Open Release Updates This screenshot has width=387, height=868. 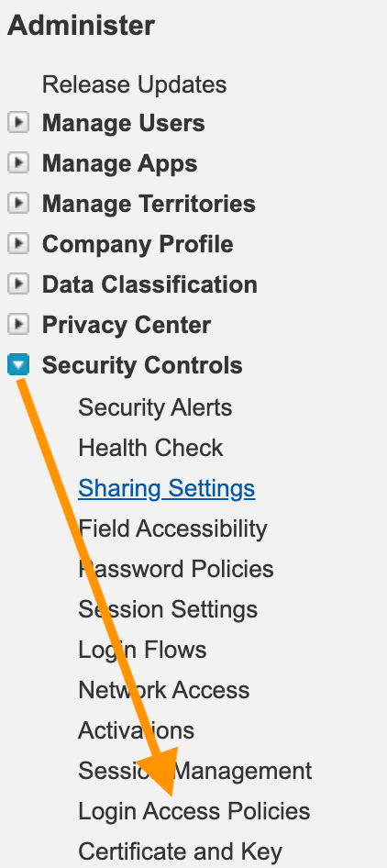coord(134,84)
